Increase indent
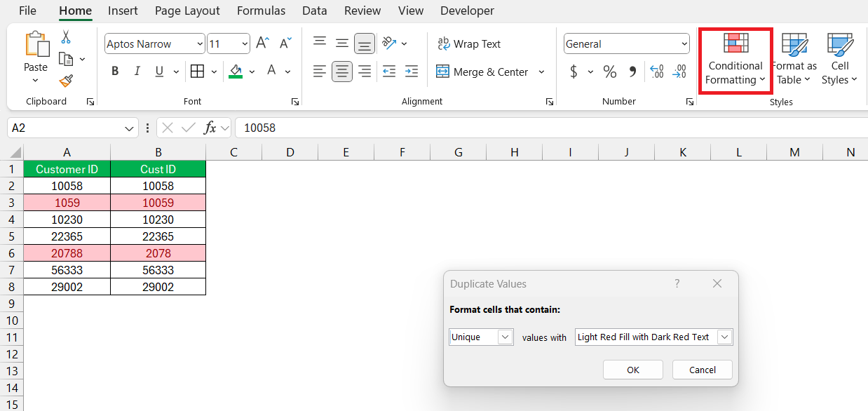Screen dimensions: 868x411 (412, 72)
